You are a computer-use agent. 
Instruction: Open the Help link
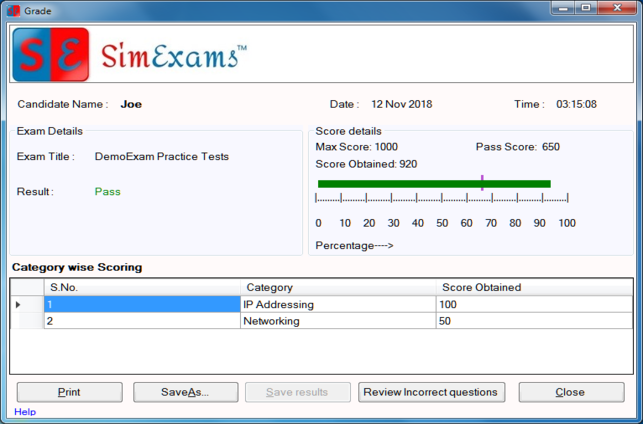[25, 412]
